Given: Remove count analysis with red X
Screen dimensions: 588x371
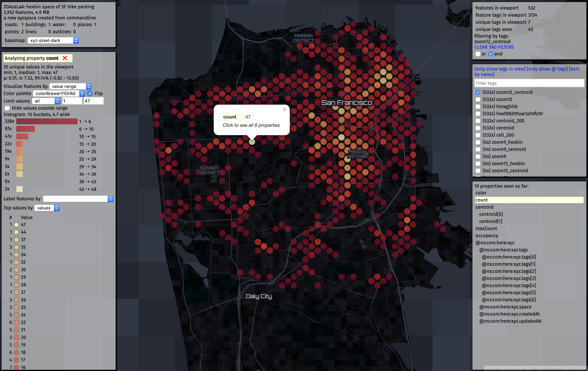Looking at the screenshot, I should tap(65, 58).
